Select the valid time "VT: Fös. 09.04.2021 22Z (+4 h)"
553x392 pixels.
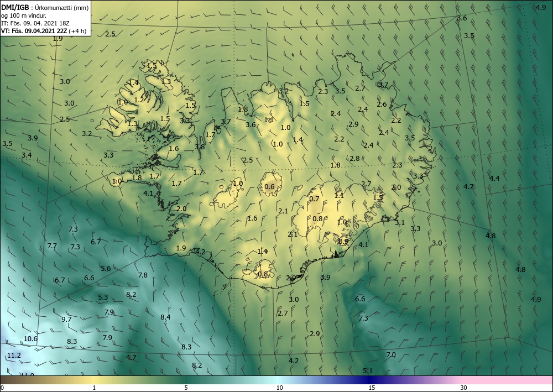(x=44, y=31)
